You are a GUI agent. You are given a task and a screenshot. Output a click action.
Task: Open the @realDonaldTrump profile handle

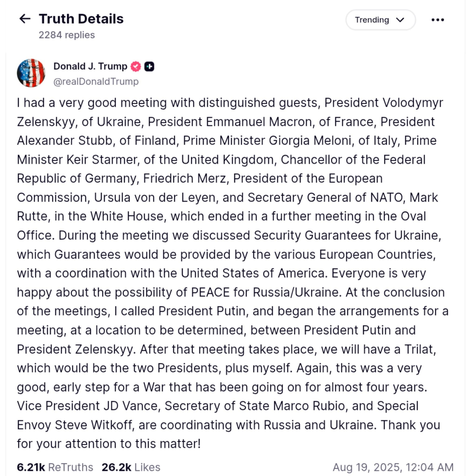click(96, 81)
